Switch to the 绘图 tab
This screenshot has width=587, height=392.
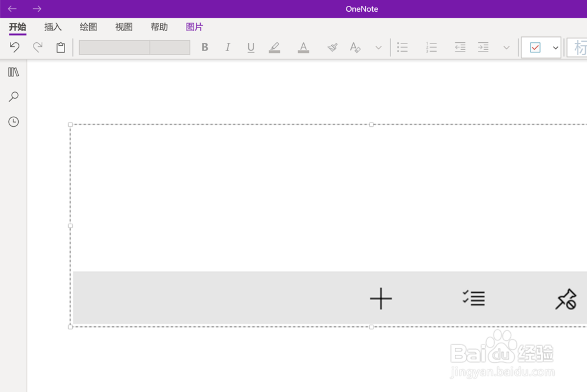pyautogui.click(x=89, y=27)
